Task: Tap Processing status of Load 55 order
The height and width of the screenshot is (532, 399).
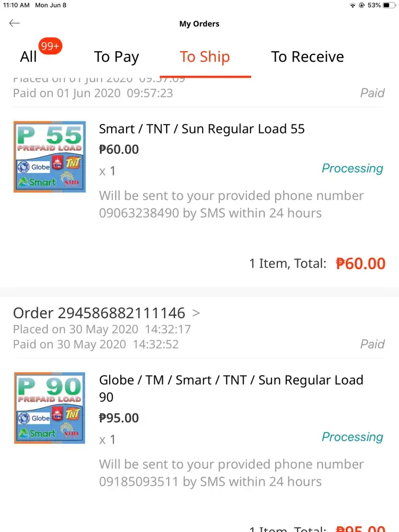Action: pyautogui.click(x=352, y=169)
